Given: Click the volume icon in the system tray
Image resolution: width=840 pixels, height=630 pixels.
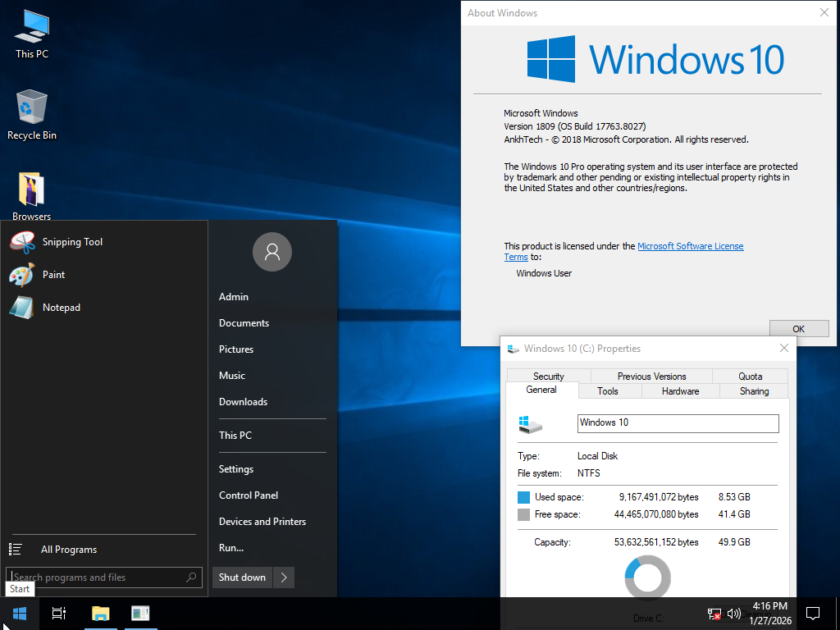Looking at the screenshot, I should (733, 613).
